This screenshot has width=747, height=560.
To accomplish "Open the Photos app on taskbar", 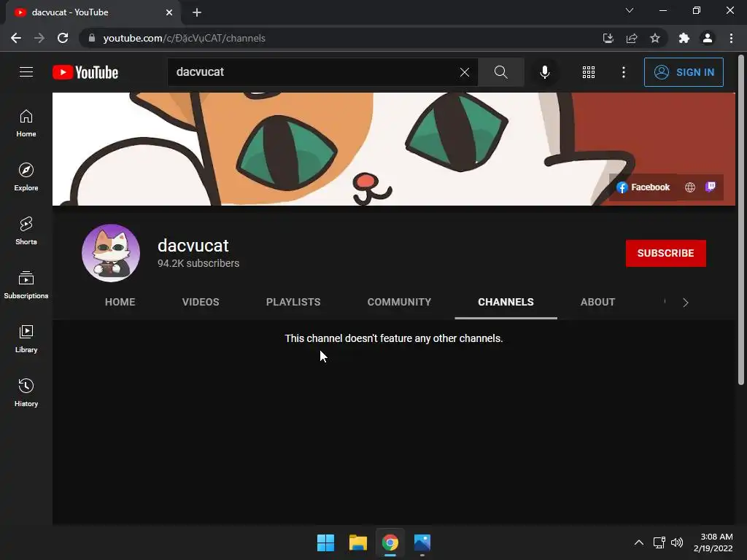I will pos(422,542).
